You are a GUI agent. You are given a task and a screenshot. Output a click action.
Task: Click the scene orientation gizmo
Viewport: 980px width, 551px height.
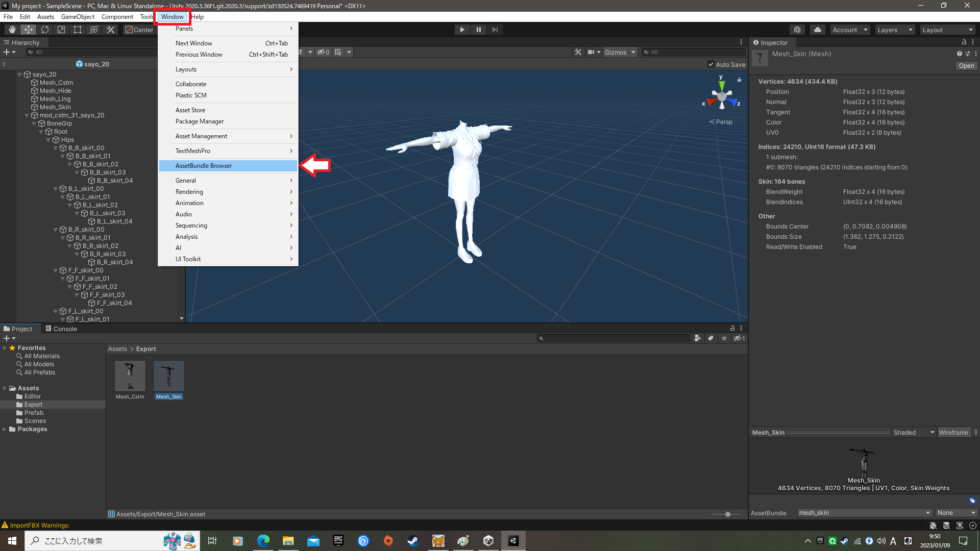722,96
